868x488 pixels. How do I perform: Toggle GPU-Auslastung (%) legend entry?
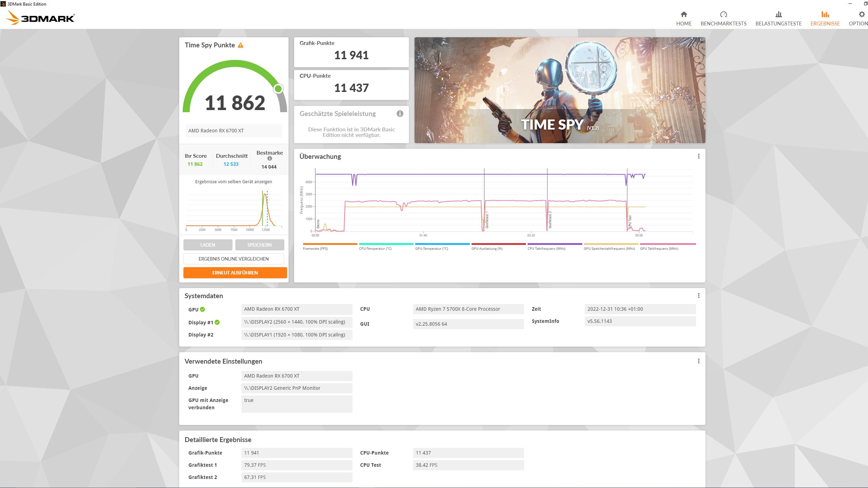(487, 248)
